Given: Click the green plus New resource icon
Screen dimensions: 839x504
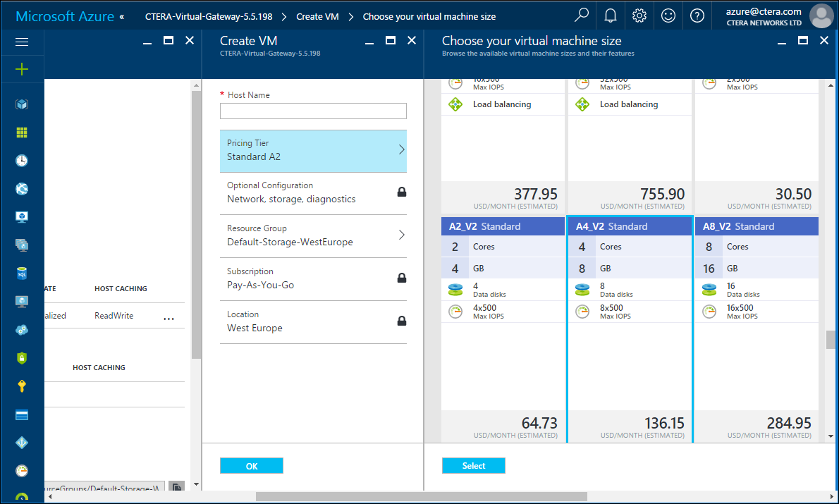Looking at the screenshot, I should pos(22,69).
